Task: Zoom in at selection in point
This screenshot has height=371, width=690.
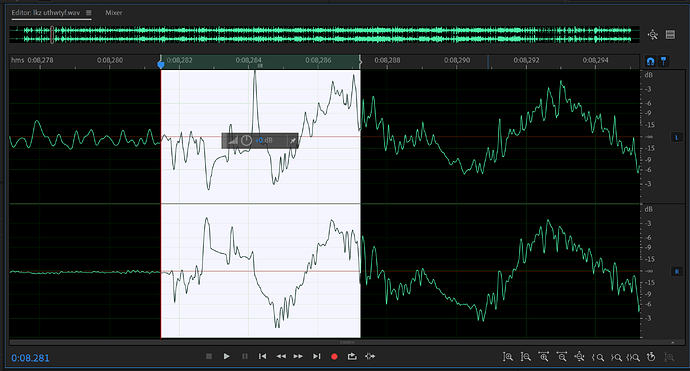Action: click(598, 357)
